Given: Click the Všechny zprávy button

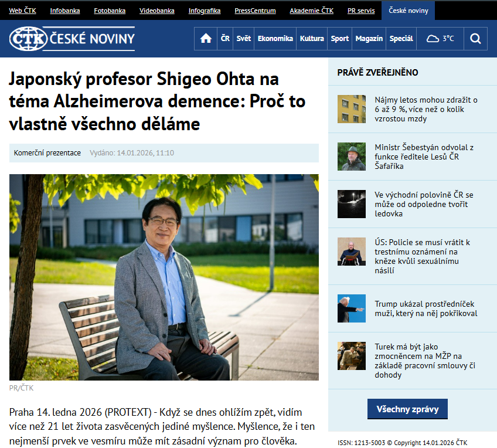Looking at the screenshot, I should pos(407,409).
